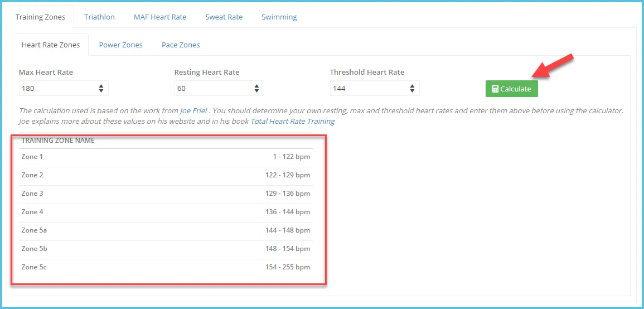Click the '136 - 144 bpm' value

click(x=288, y=212)
